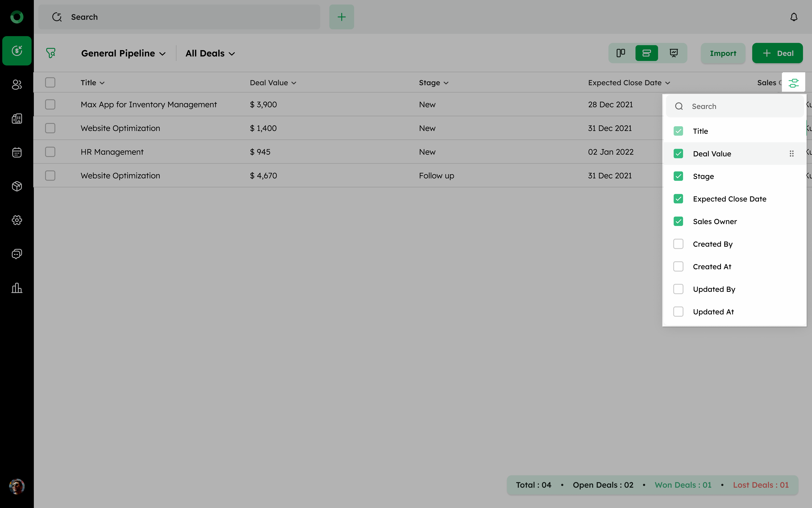This screenshot has width=812, height=508.
Task: Open the Reports bar chart icon
Action: [17, 288]
